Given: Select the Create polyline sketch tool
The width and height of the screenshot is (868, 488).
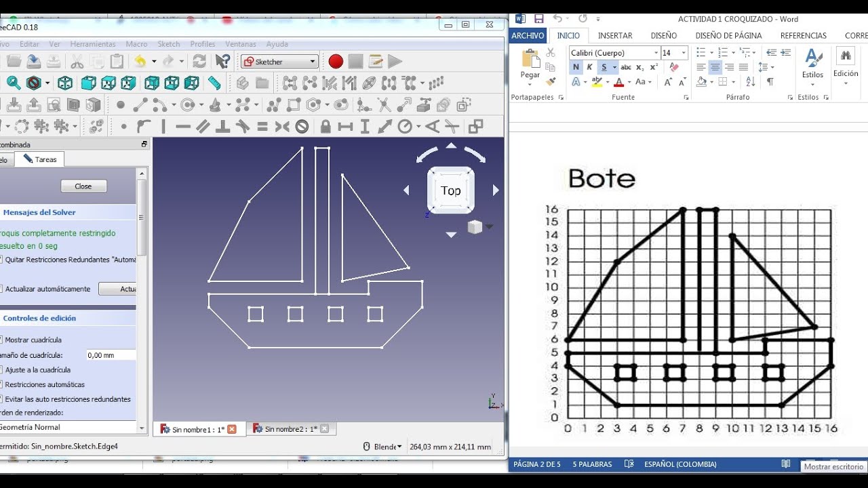Looking at the screenshot, I should pyautogui.click(x=274, y=105).
